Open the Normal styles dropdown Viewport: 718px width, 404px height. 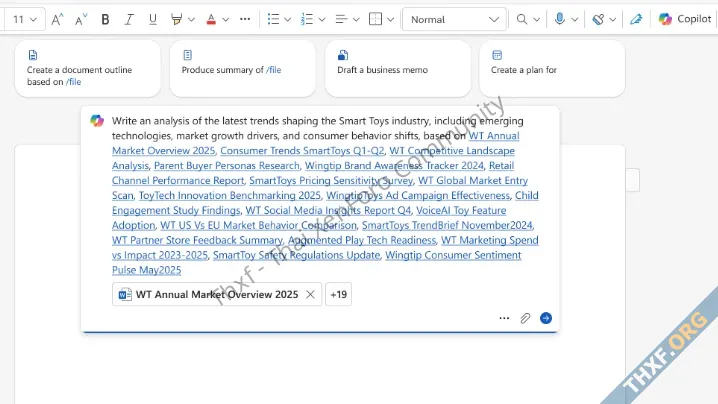click(x=454, y=19)
